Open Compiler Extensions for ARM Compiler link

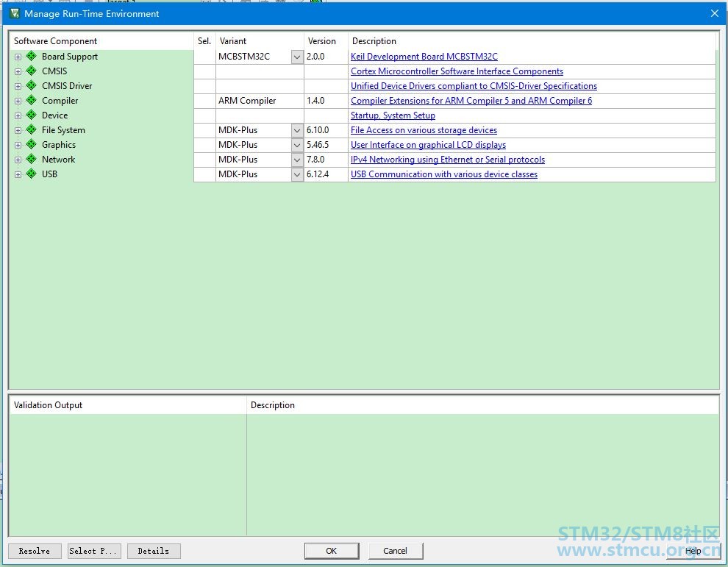(x=471, y=100)
